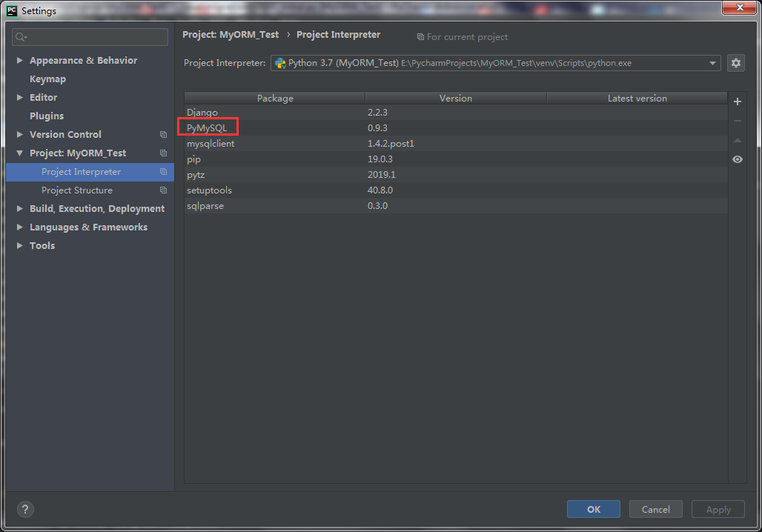This screenshot has width=762, height=532.
Task: Select Plugins in settings tree
Action: pos(47,116)
